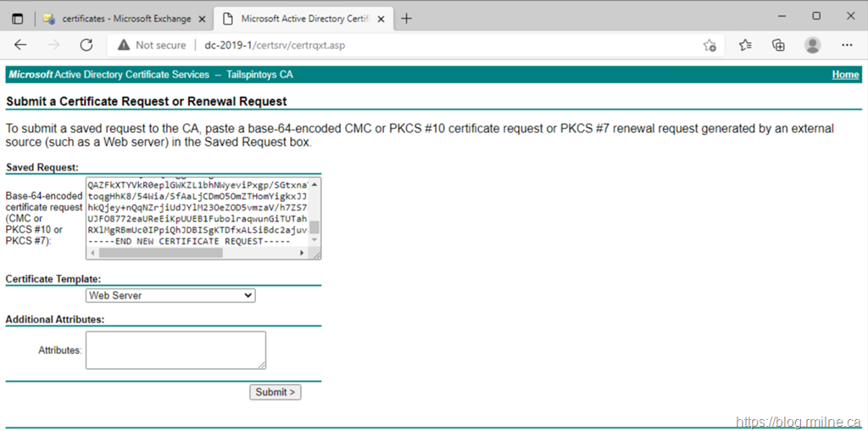Focus the Attributes text area

[x=175, y=350]
